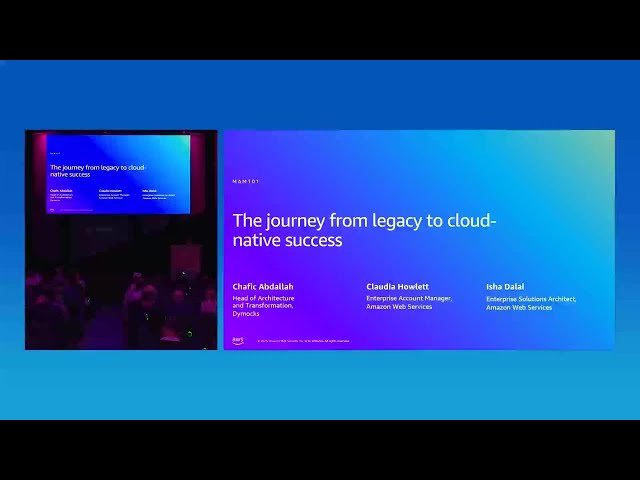Viewport: 640px width, 480px height.
Task: Click the projected screen in the camera feed
Action: (118, 173)
